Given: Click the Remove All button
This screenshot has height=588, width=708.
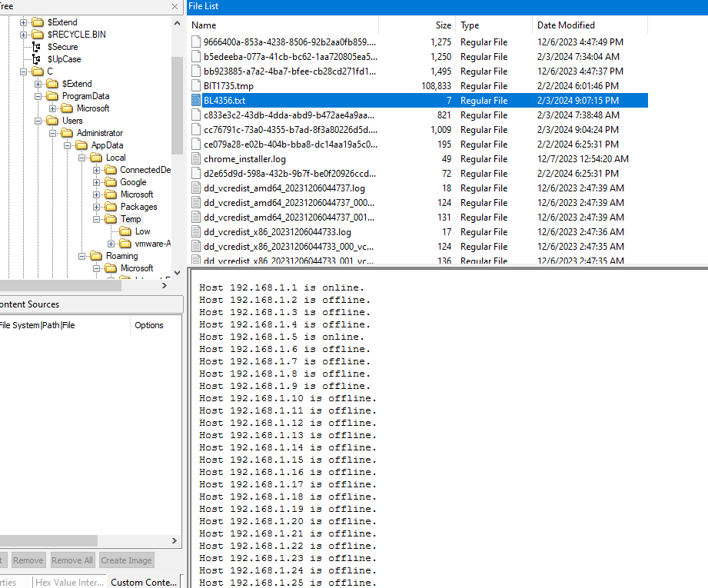Looking at the screenshot, I should pos(72,560).
